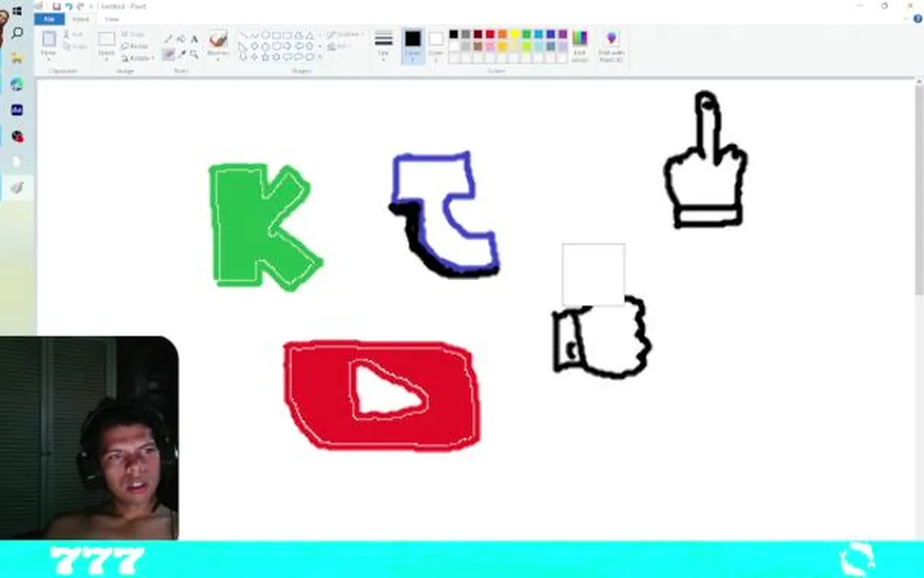Open File Explorer from taskbar

[x=17, y=59]
